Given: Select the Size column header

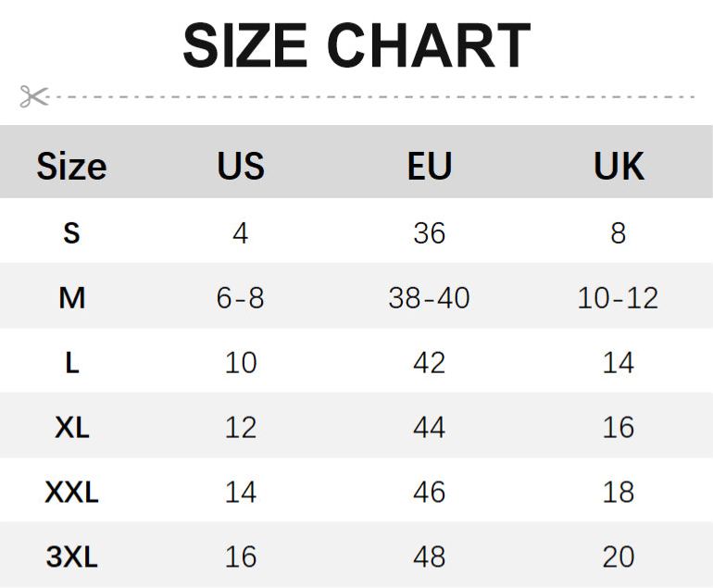Looking at the screenshot, I should [x=71, y=167].
